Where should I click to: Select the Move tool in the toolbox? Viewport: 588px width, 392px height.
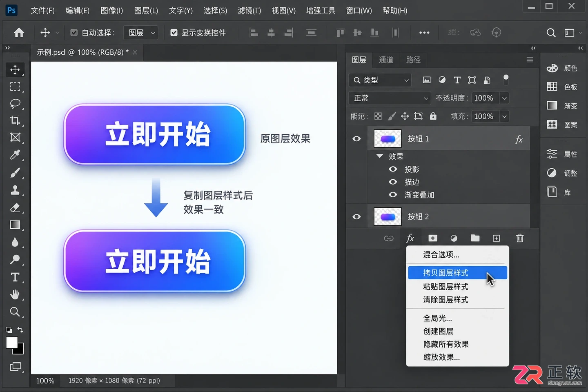tap(15, 70)
